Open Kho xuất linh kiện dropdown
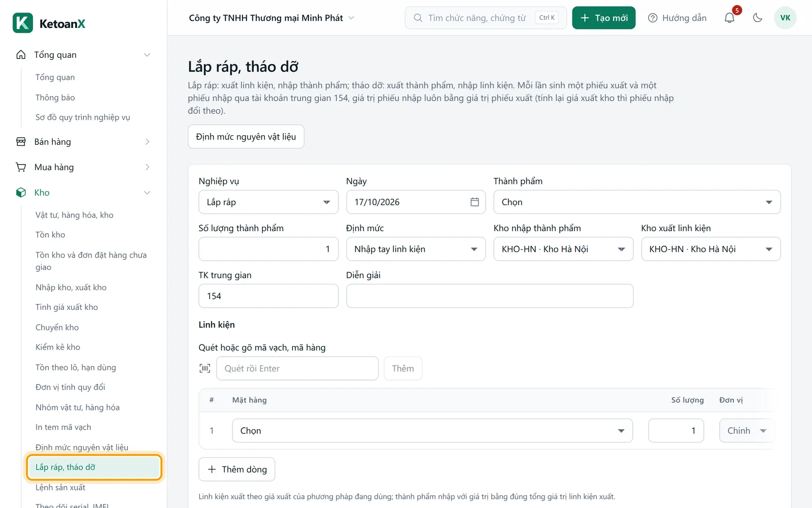 pos(711,249)
